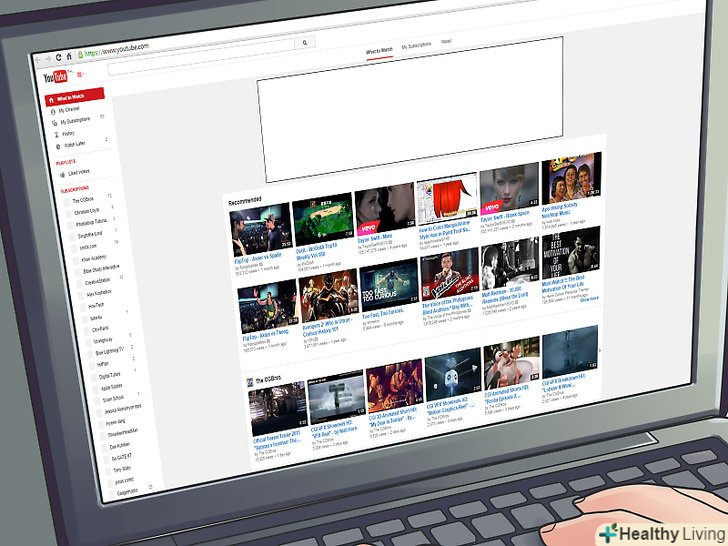Open the Liked videos playlist
Viewport: 728px width, 546px height.
(x=78, y=172)
